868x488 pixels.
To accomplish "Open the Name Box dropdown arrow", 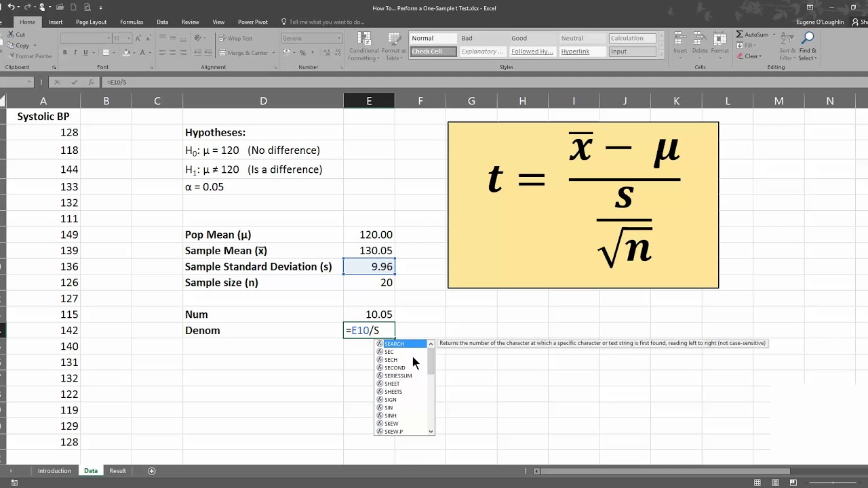I will point(29,82).
